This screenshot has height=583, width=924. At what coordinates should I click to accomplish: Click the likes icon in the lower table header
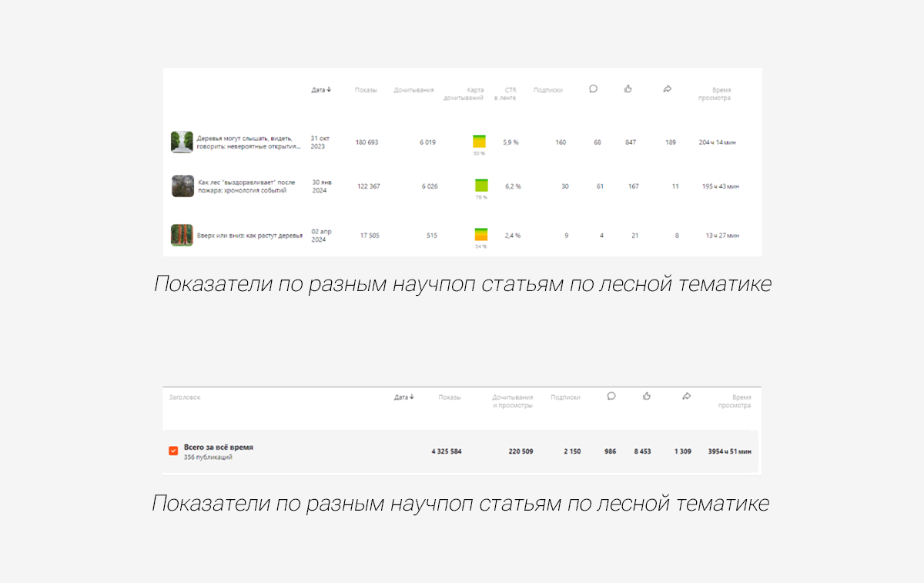coord(647,396)
